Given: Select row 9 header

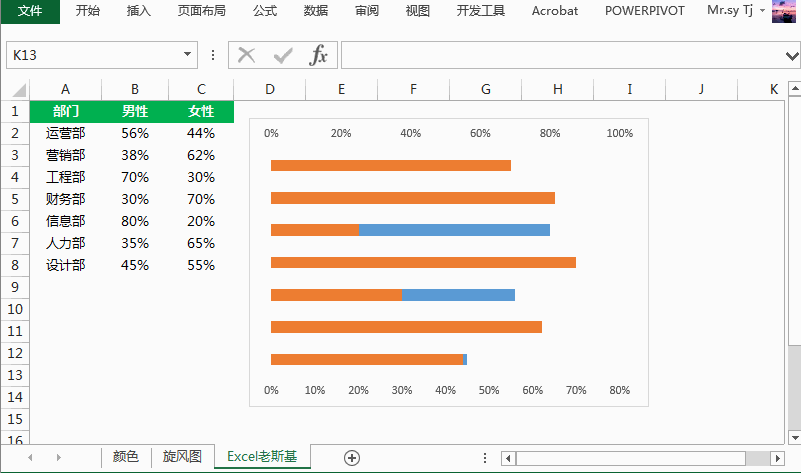Looking at the screenshot, I should (x=15, y=287).
